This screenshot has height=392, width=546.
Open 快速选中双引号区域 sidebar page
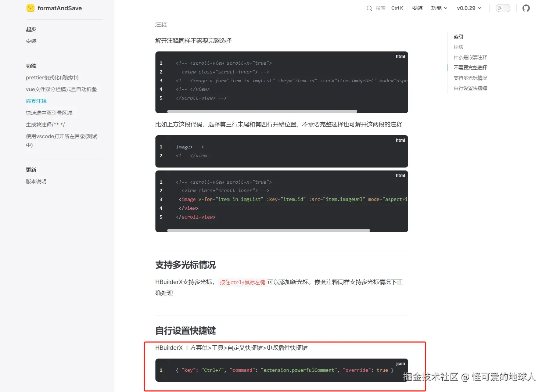click(x=49, y=113)
